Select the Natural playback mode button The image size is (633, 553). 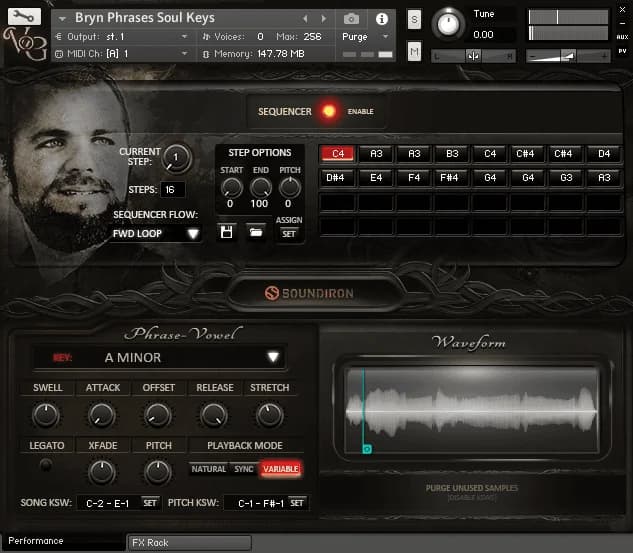coord(209,469)
